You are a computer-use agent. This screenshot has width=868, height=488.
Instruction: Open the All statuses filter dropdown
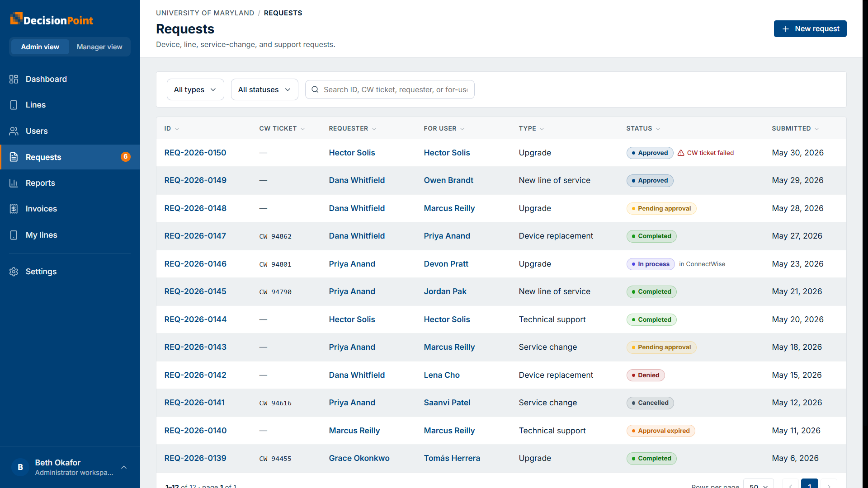(x=264, y=89)
